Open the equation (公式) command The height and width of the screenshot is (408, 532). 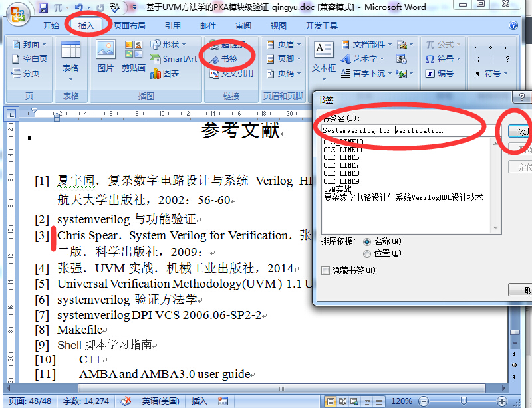click(x=443, y=44)
